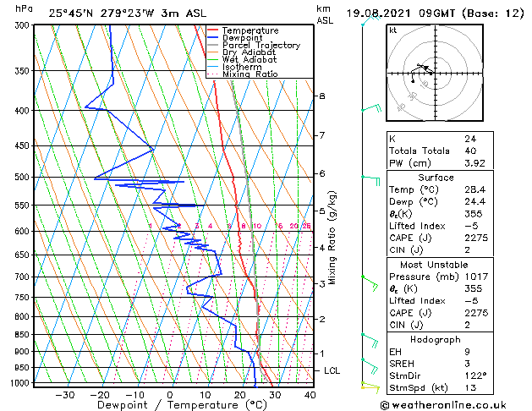Click the wind barb at 700 hPa level
This screenshot has height=411, width=532.
coord(370,283)
